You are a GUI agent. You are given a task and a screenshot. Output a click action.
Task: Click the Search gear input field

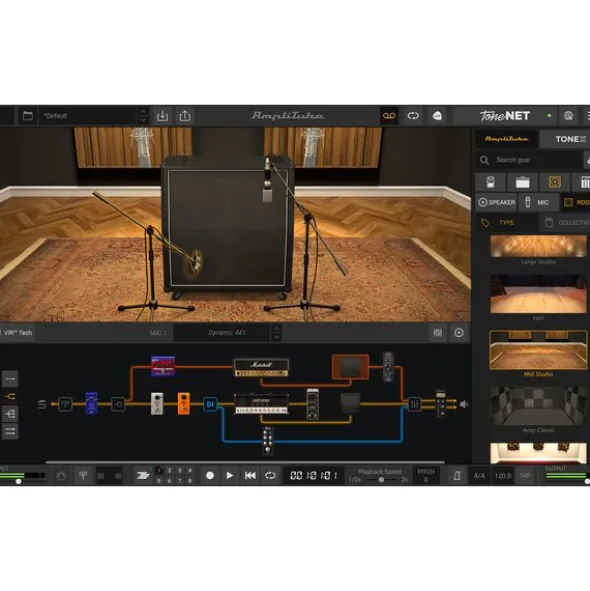point(529,160)
